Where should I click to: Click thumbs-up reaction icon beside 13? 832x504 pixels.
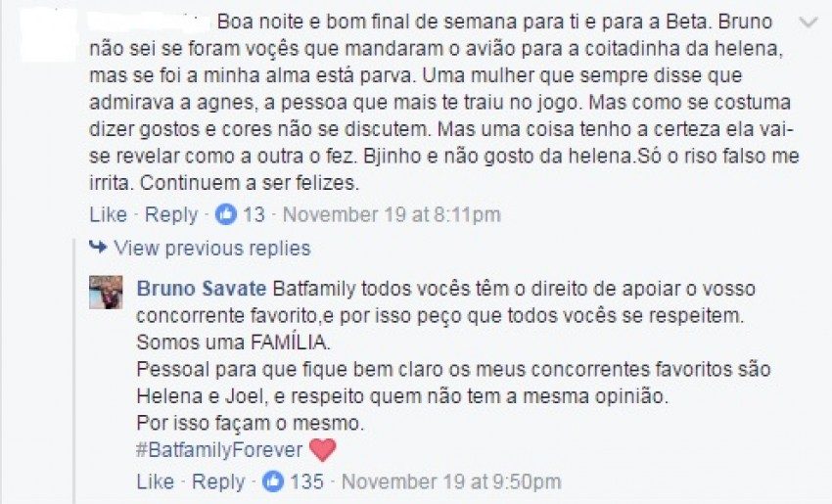(225, 214)
